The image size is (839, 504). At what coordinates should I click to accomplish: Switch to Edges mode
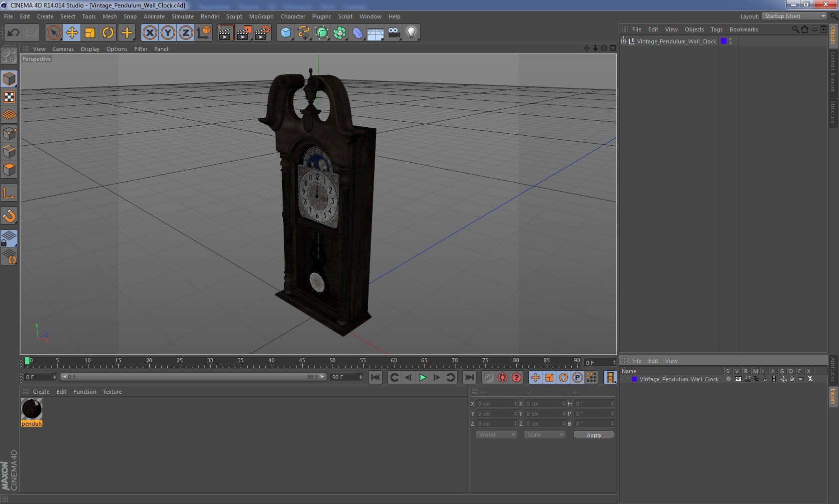point(9,152)
